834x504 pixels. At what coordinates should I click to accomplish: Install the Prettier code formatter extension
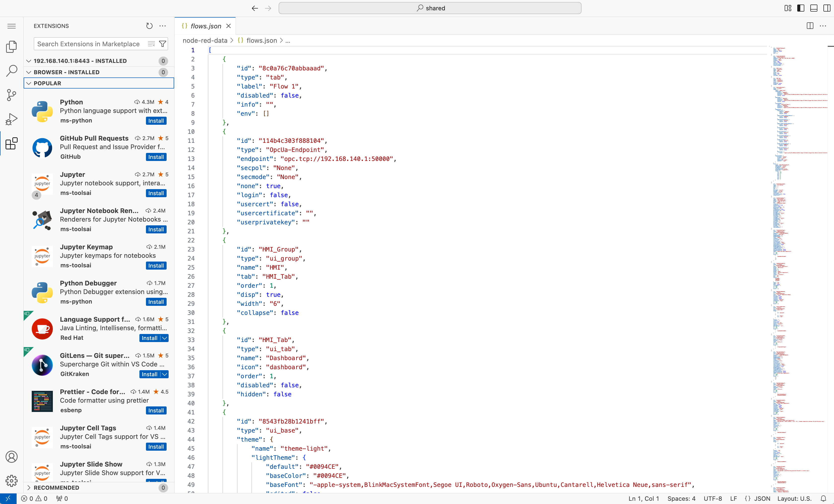pos(156,410)
